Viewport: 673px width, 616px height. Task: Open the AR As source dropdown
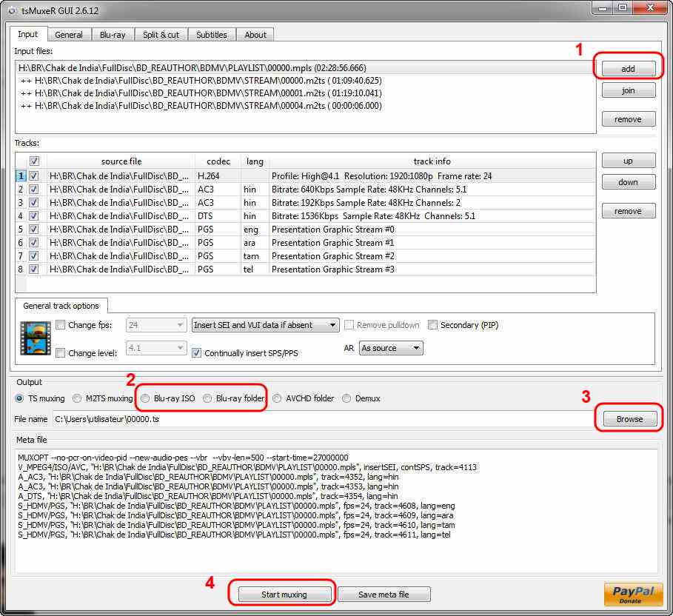(x=391, y=348)
